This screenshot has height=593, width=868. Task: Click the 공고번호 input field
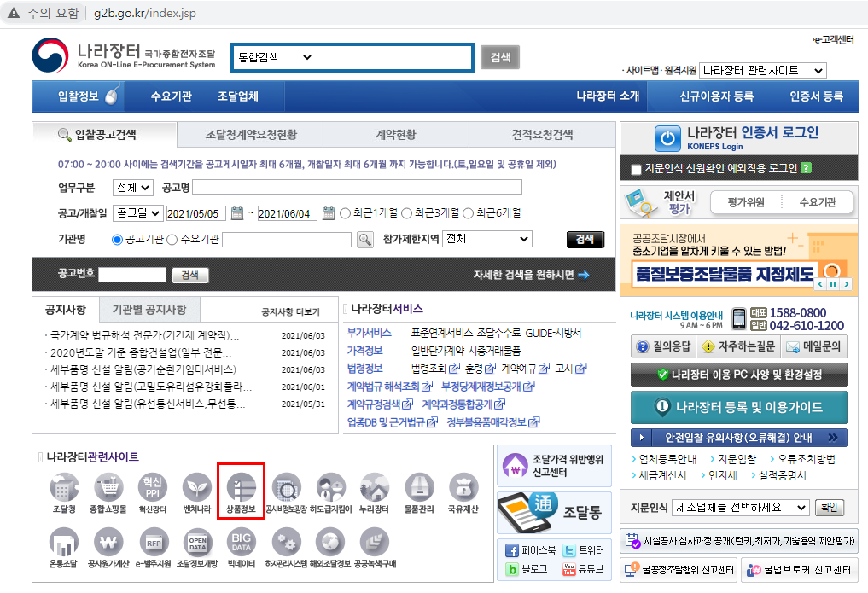coord(132,275)
